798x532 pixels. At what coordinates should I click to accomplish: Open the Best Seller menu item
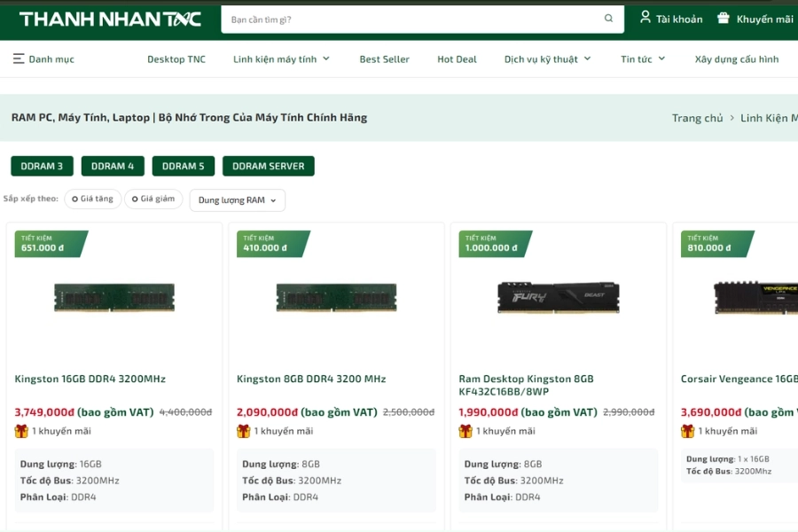tap(384, 59)
